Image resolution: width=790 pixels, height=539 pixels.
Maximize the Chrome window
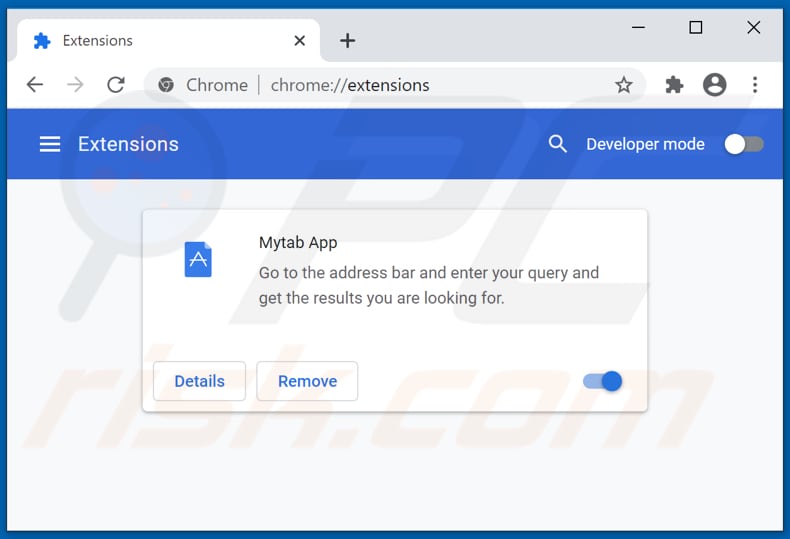696,27
